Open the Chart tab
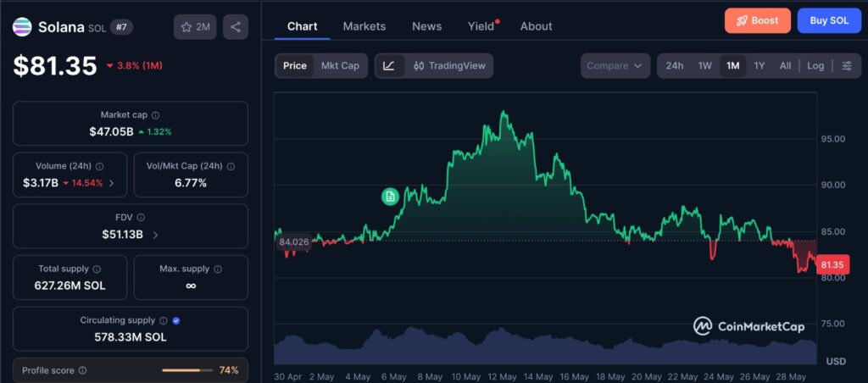 click(303, 26)
